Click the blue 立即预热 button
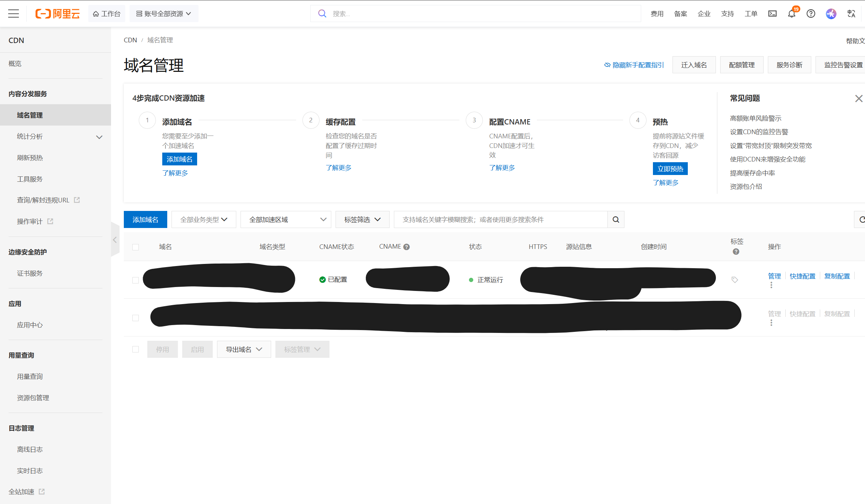 click(670, 169)
